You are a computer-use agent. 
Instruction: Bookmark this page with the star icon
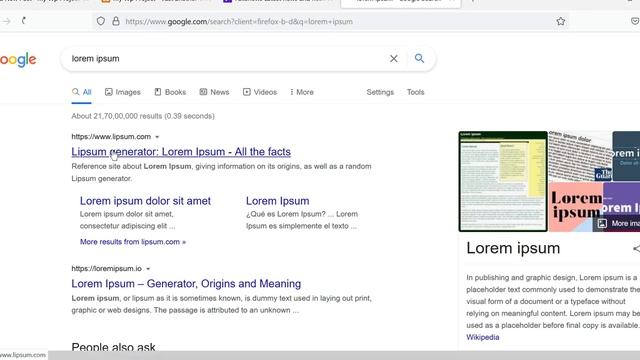[561, 21]
